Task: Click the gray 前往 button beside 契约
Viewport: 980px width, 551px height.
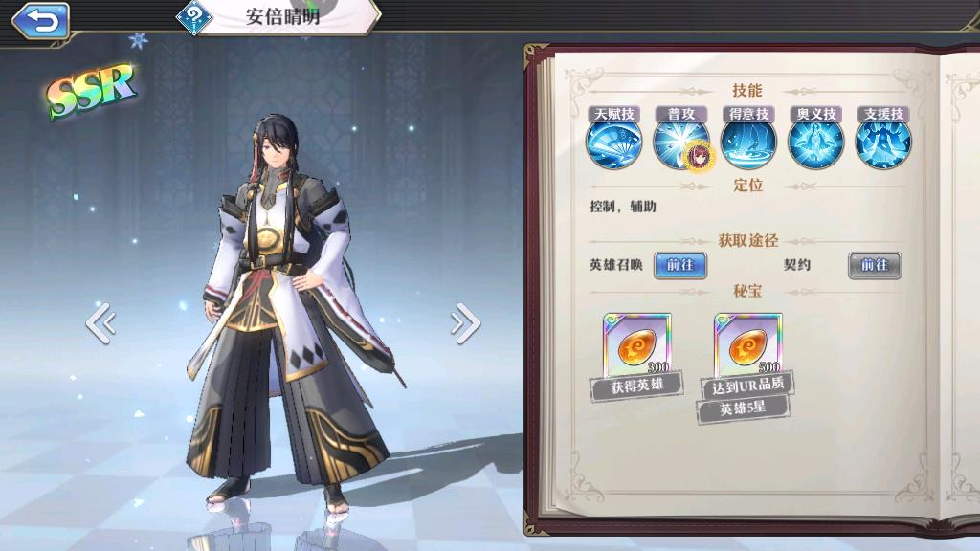Action: point(875,266)
